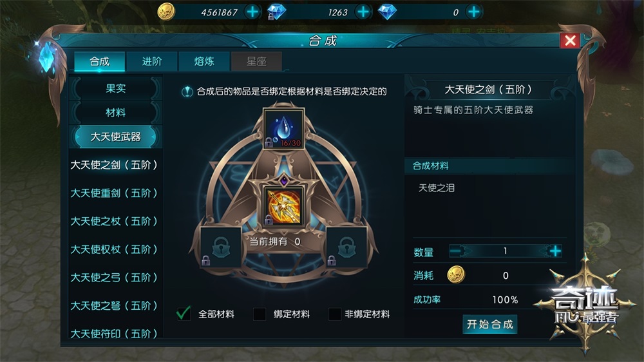The image size is (644, 362).
Task: Decrease quantity with the minus stepper
Action: (x=456, y=251)
